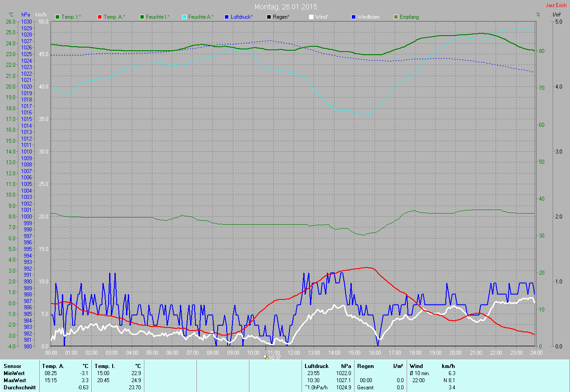This screenshot has height=392, width=570.
Task: Click the MaxWert row label
Action: [x=15, y=380]
